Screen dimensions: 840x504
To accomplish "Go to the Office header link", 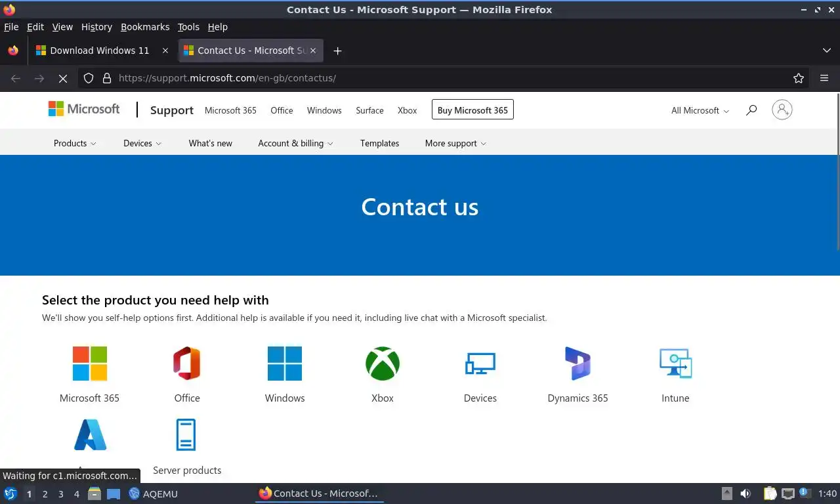I will pyautogui.click(x=282, y=110).
